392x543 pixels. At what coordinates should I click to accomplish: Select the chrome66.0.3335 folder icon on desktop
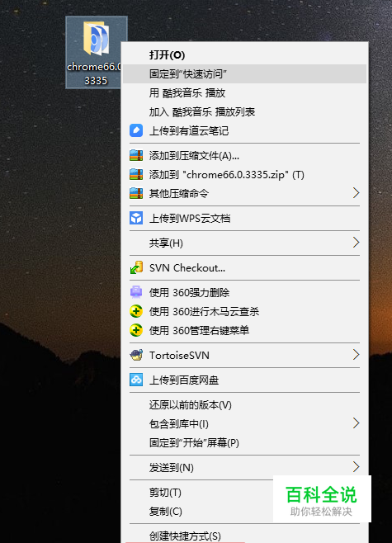pos(97,38)
